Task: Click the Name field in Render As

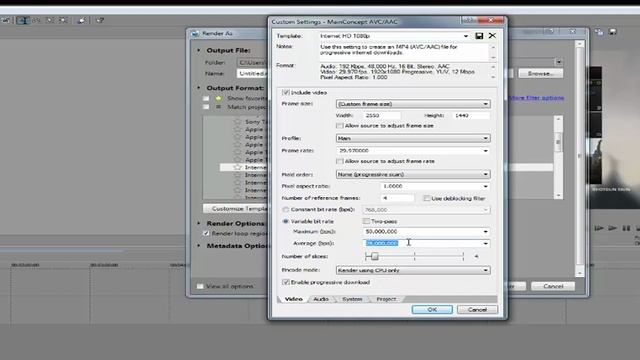Action: tap(252, 73)
